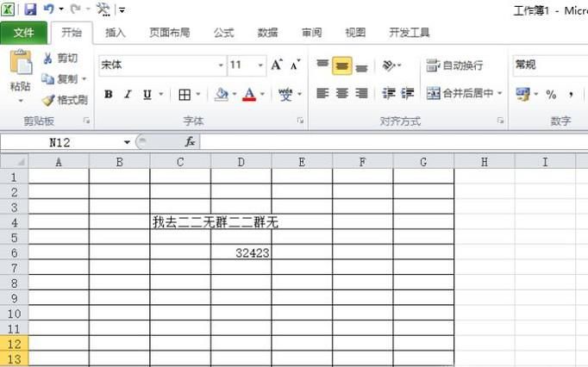The image size is (588, 367).
Task: Click the phonetic guide (wén) icon
Action: pyautogui.click(x=285, y=94)
